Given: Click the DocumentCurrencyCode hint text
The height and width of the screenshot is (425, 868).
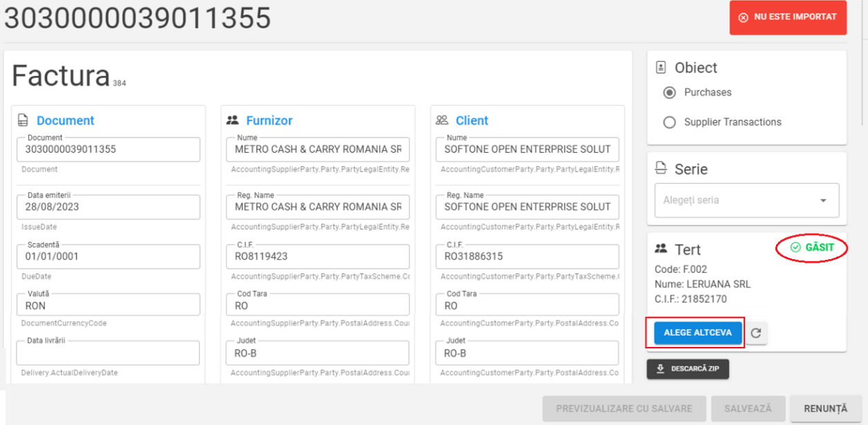Looking at the screenshot, I should [x=64, y=323].
